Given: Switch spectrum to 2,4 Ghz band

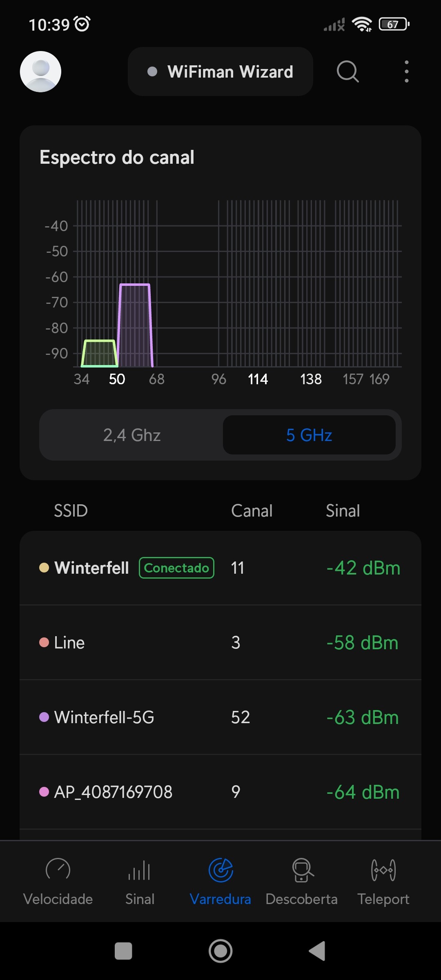Looking at the screenshot, I should point(131,435).
